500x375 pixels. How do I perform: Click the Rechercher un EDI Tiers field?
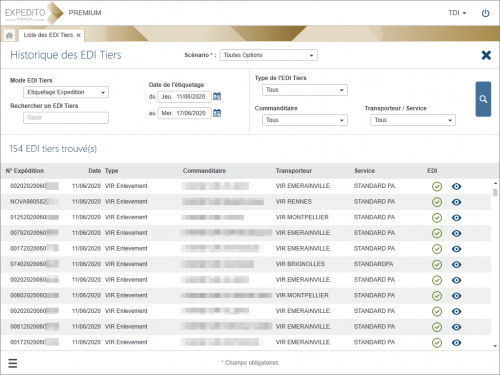tap(66, 118)
